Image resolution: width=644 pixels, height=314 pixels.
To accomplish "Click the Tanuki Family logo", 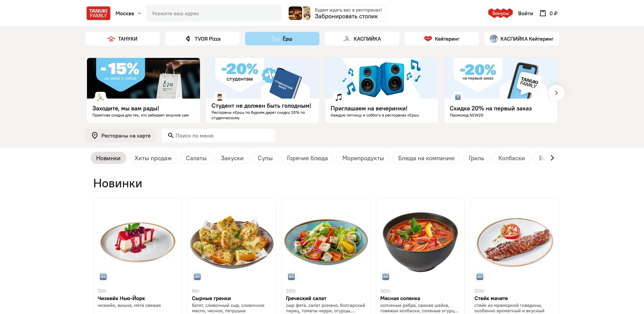I will (98, 13).
